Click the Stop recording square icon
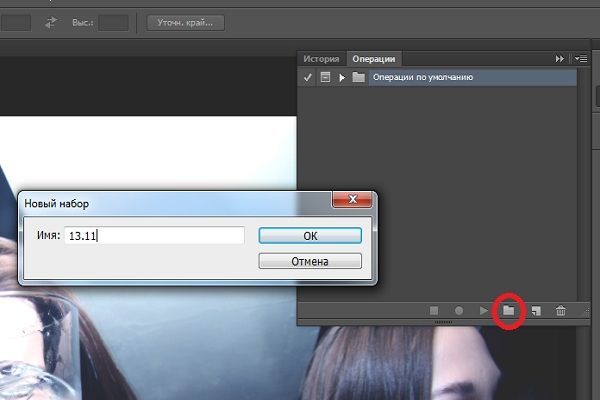 [434, 311]
